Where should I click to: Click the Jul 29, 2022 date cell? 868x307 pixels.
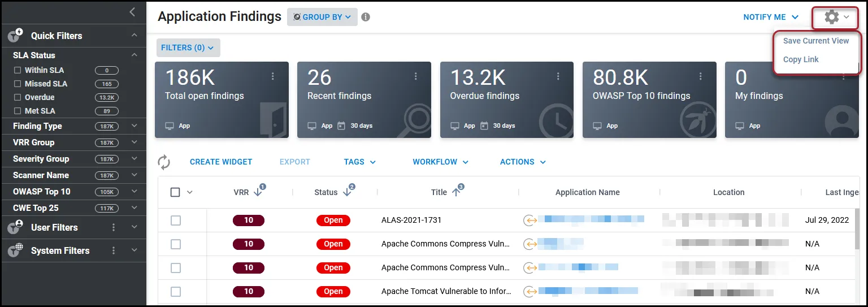(827, 220)
